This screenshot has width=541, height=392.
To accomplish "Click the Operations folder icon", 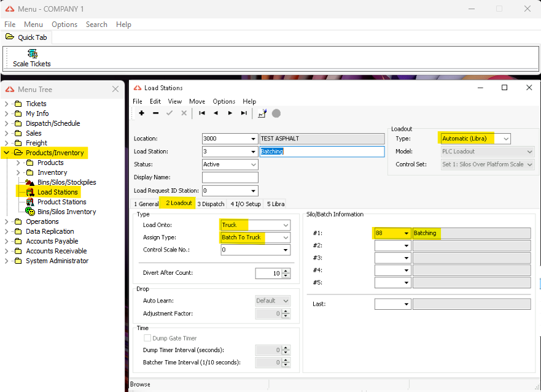I will point(18,221).
